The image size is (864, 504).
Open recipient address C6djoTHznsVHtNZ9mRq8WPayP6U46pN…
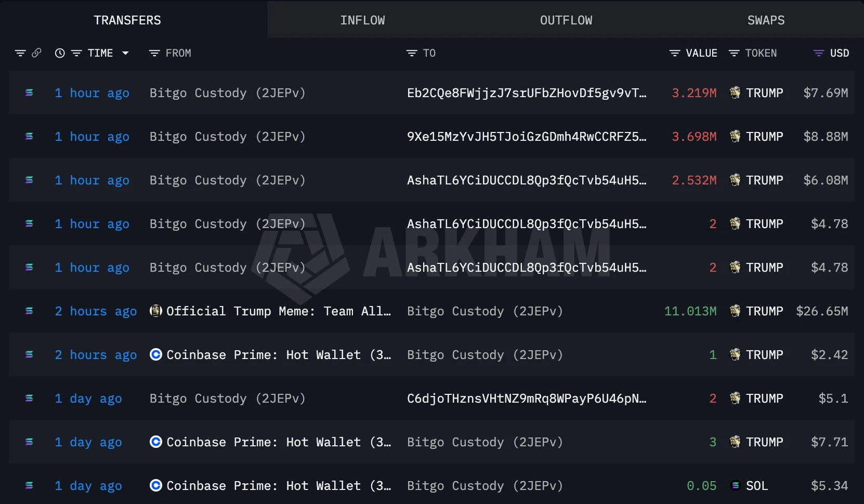527,399
